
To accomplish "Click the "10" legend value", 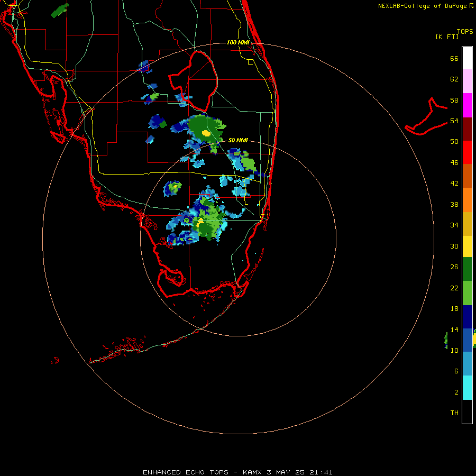I will pyautogui.click(x=454, y=351).
